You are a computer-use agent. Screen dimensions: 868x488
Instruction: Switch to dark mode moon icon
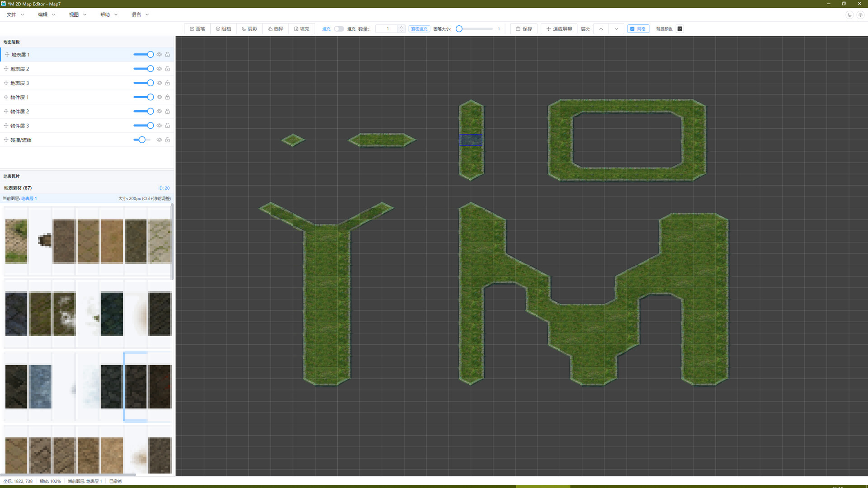849,15
